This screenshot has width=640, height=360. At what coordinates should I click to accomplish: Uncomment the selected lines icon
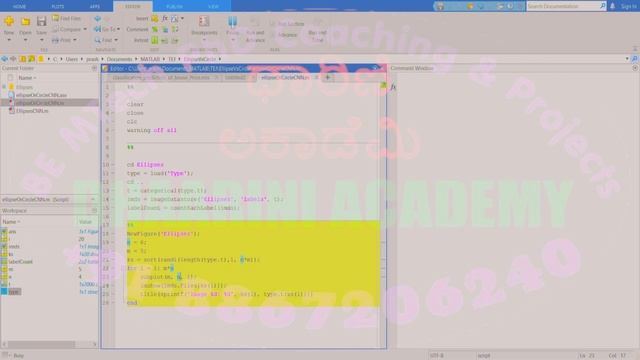165,29
